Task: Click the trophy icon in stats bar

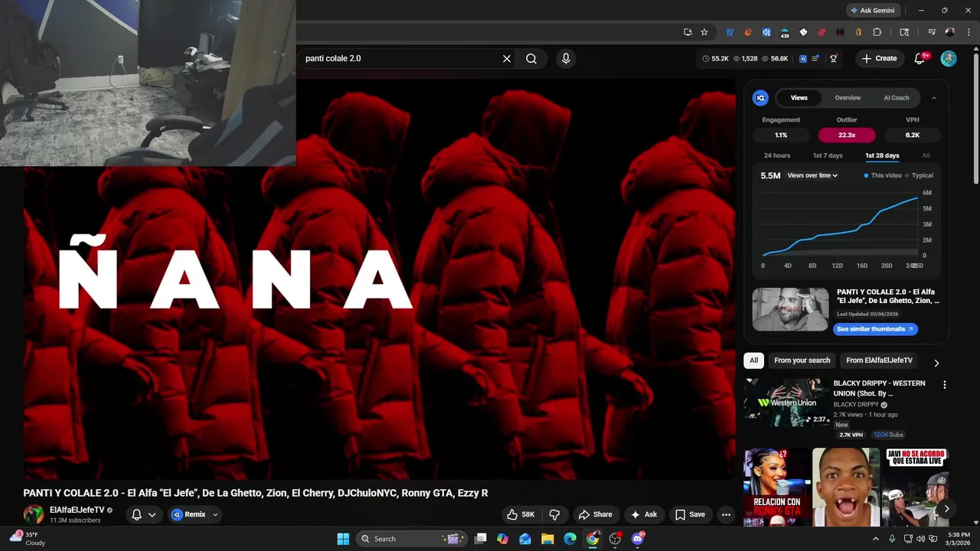Action: pos(834,58)
